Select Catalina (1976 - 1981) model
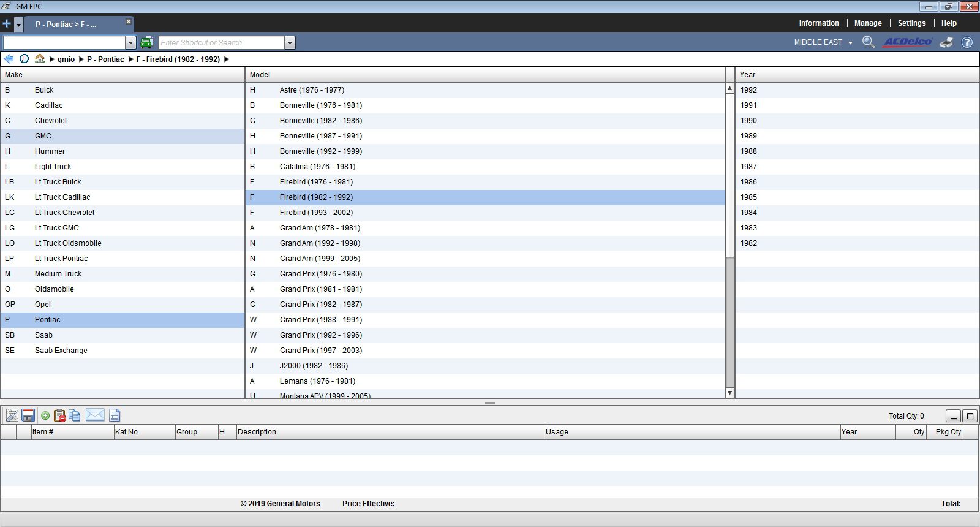980x527 pixels. coord(485,167)
